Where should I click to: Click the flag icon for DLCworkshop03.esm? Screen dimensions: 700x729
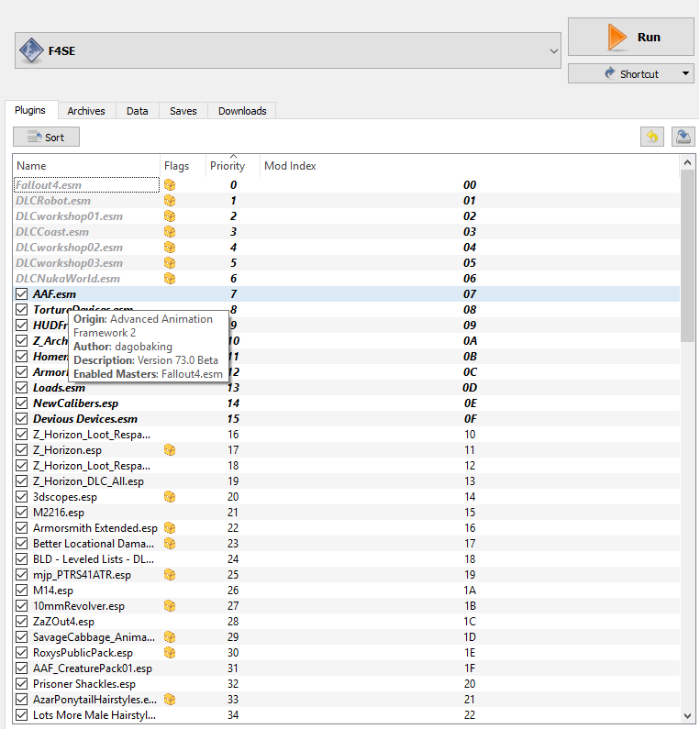tap(170, 263)
